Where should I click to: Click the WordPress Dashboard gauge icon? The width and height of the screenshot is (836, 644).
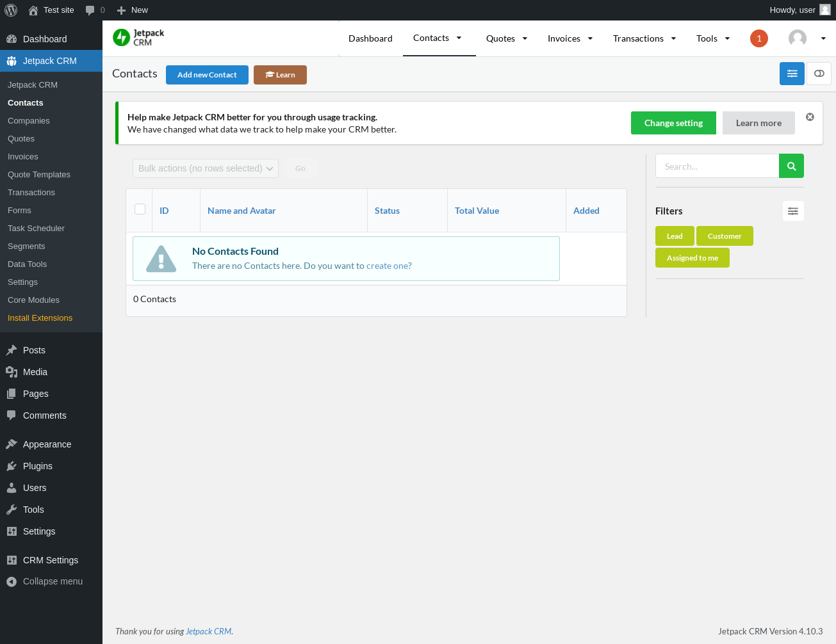[x=12, y=39]
